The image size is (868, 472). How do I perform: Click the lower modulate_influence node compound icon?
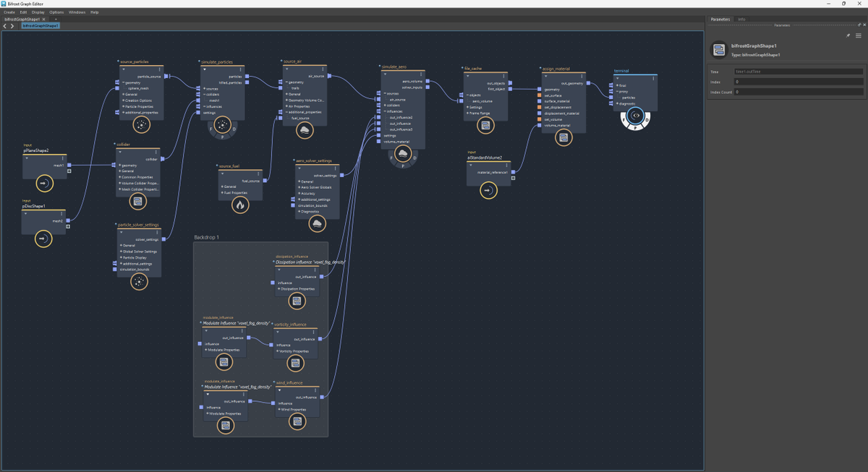[x=226, y=426]
